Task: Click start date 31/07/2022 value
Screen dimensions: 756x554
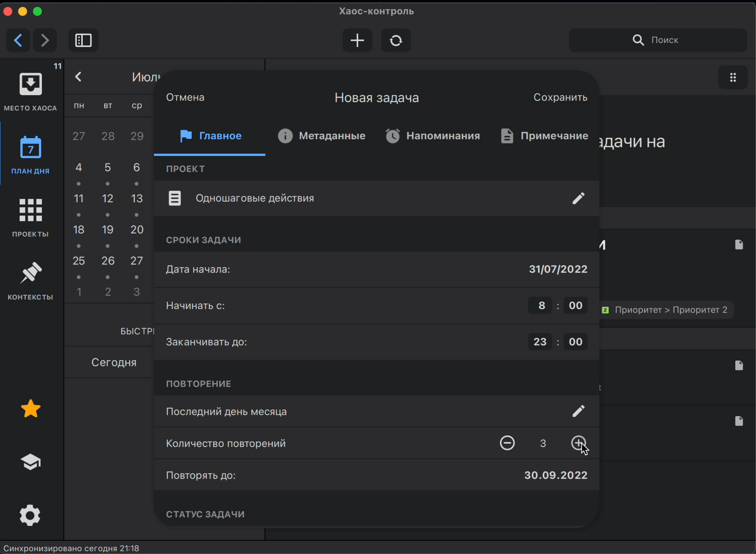Action: point(558,269)
